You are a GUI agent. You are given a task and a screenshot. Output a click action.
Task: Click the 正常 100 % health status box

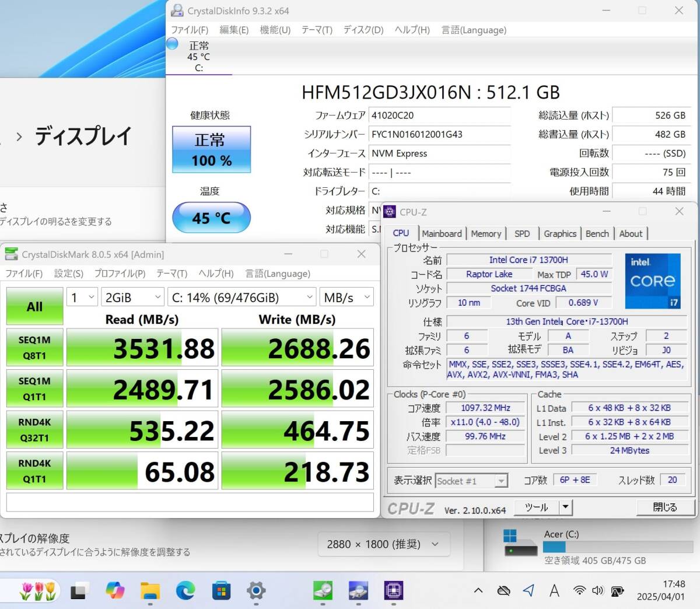tap(211, 149)
